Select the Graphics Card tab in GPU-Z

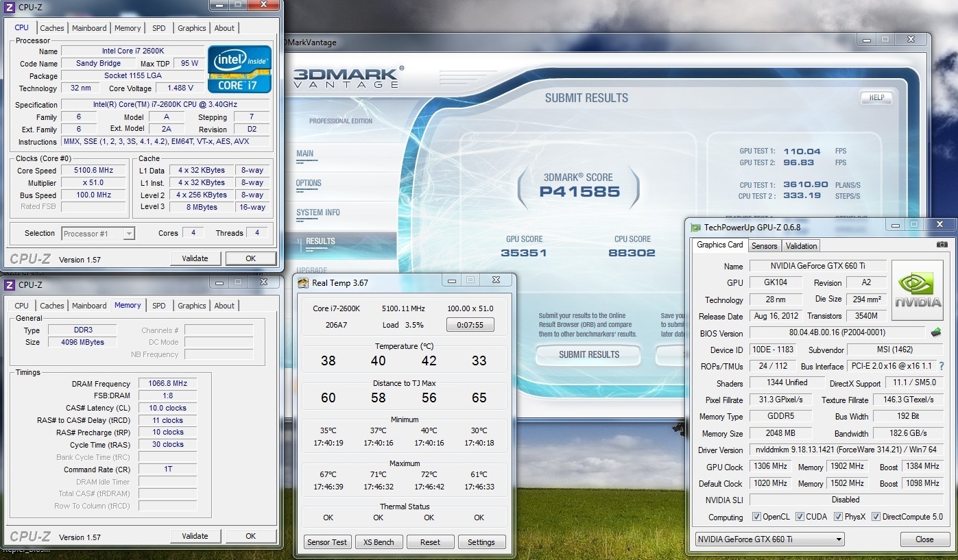(x=719, y=245)
